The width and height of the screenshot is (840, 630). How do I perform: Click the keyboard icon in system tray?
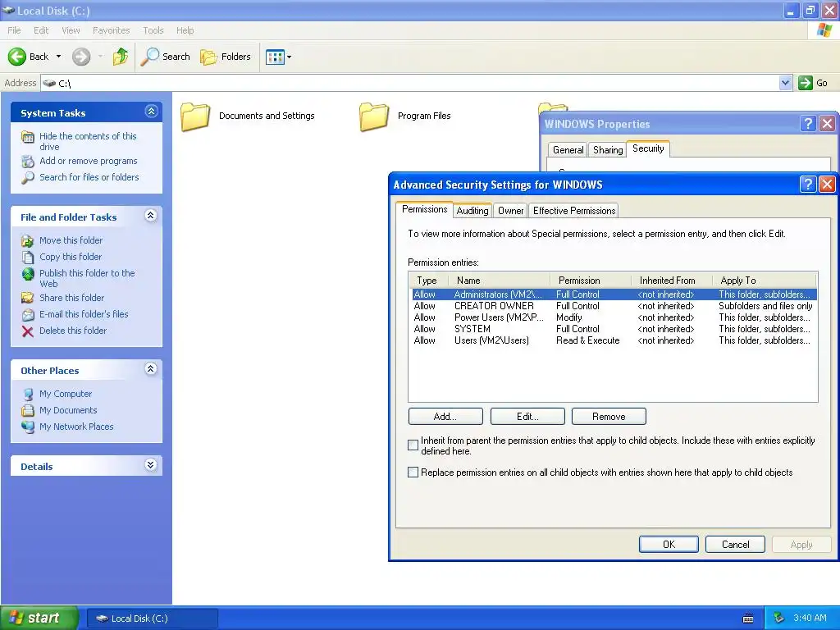tap(748, 619)
